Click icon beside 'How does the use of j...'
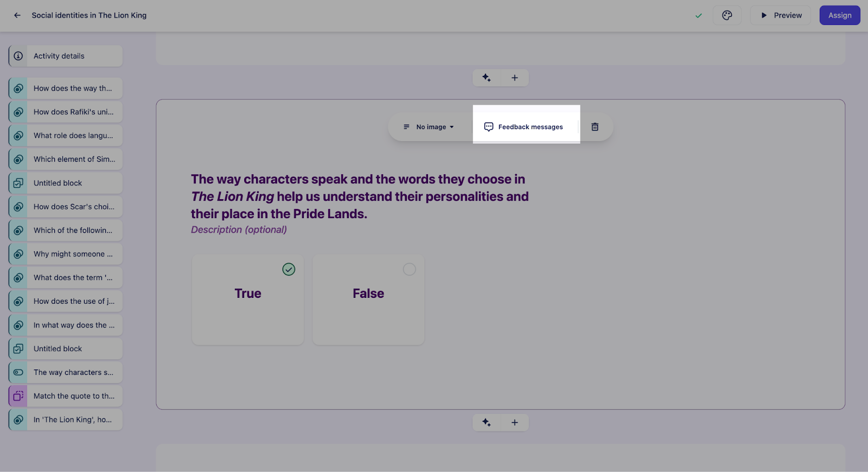This screenshot has height=472, width=868. pyautogui.click(x=18, y=301)
